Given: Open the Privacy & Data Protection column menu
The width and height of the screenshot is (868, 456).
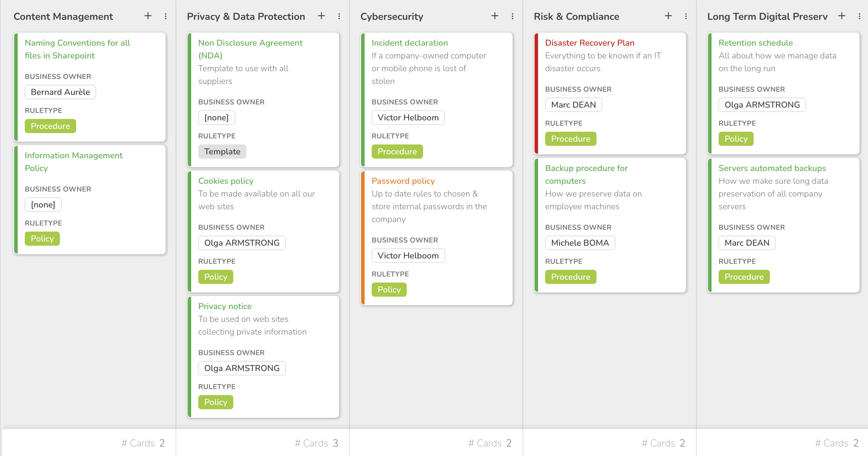Looking at the screenshot, I should [339, 16].
